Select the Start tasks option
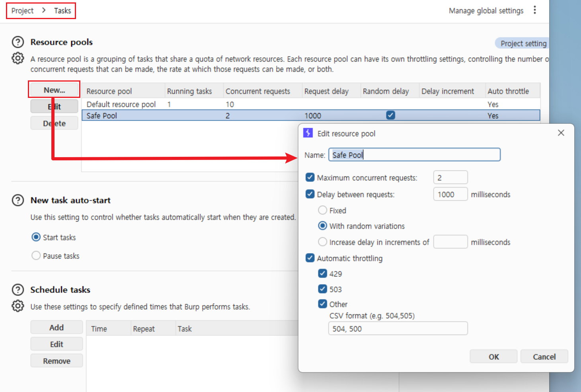Viewport: 581px width, 392px height. pyautogui.click(x=36, y=237)
